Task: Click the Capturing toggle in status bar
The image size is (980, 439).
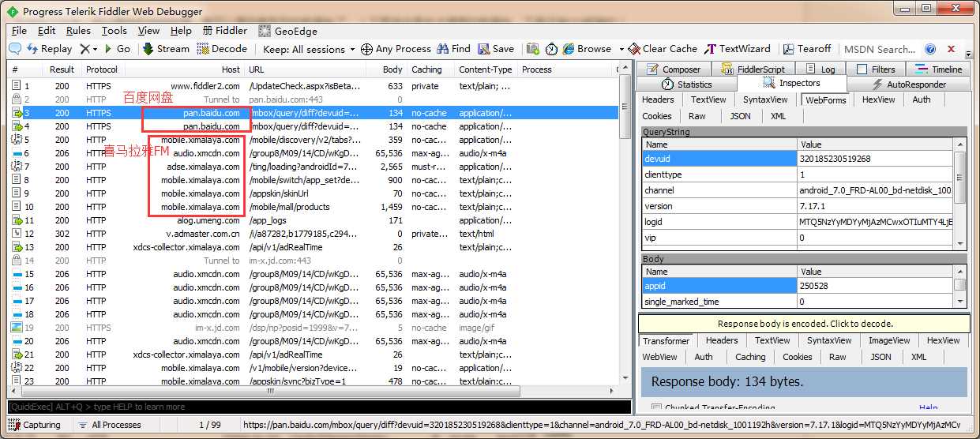Action: 35,425
